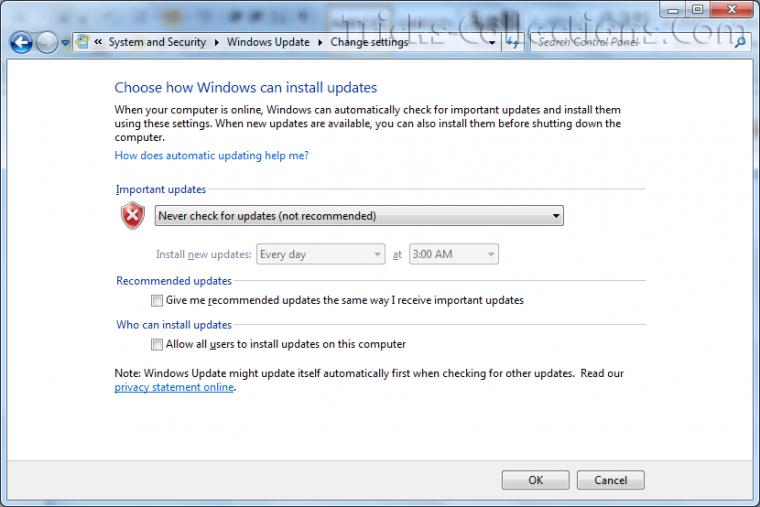Click the red shield warning icon
The width and height of the screenshot is (760, 507).
(x=133, y=216)
